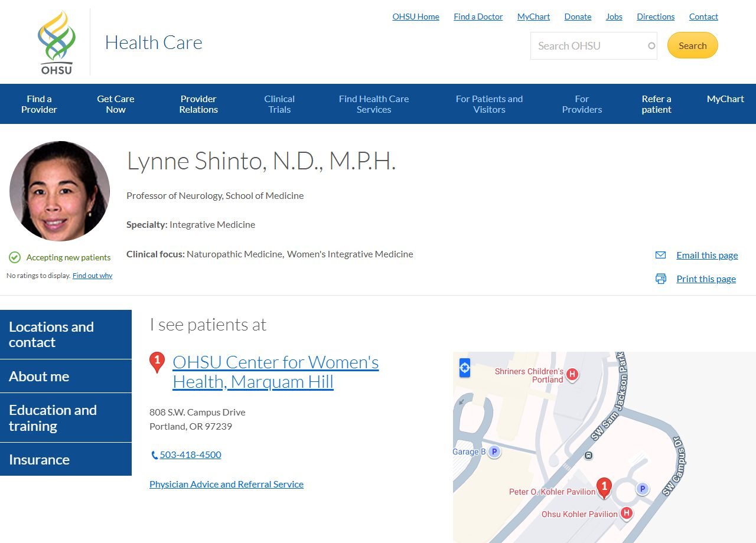Click the map recenter target icon

(465, 368)
